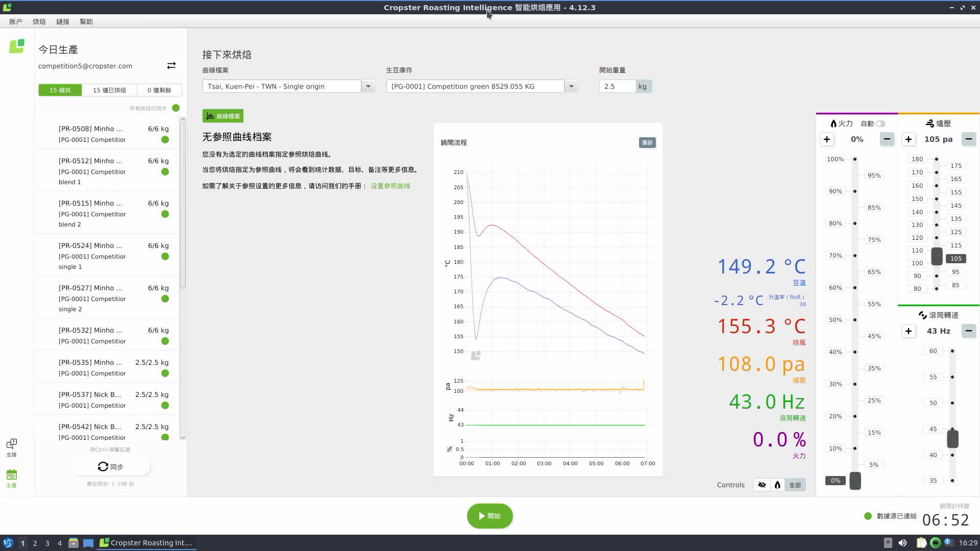Click the volume speaker tray icon
980x551 pixels.
point(903,543)
